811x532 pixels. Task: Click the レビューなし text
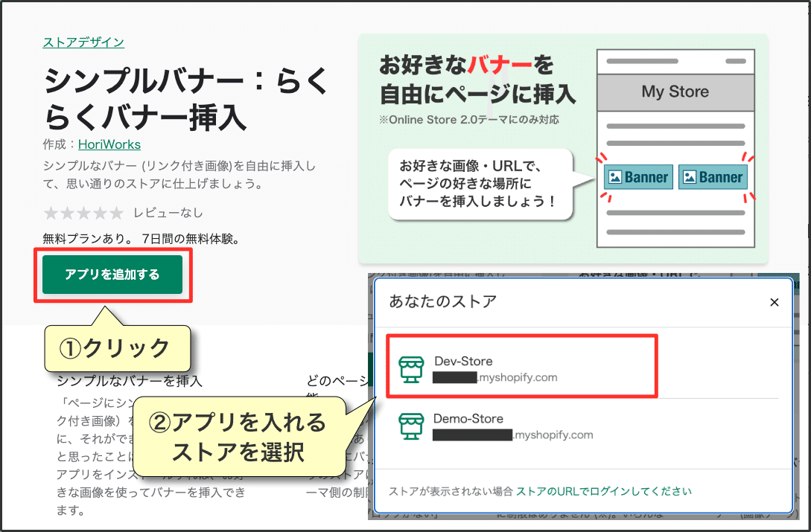(x=168, y=213)
